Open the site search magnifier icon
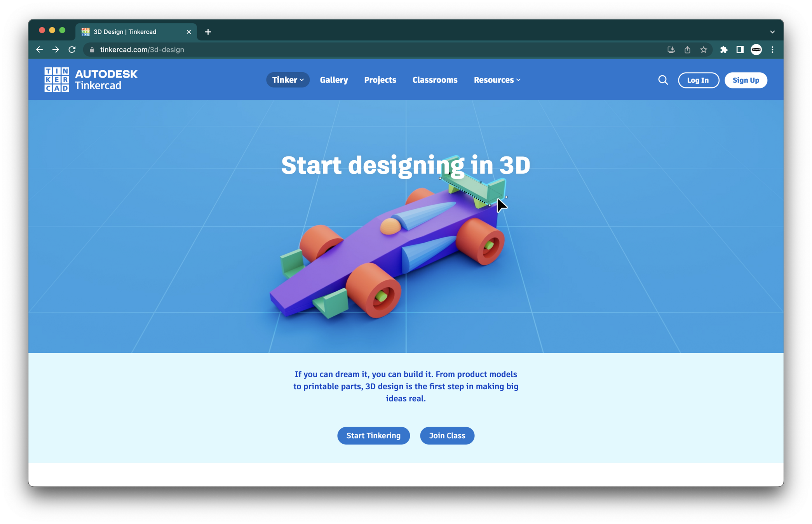This screenshot has height=524, width=812. 663,80
